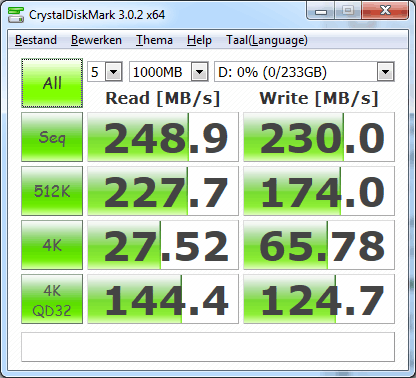Open the Help menu
Screen dimensions: 416x378
[199, 40]
